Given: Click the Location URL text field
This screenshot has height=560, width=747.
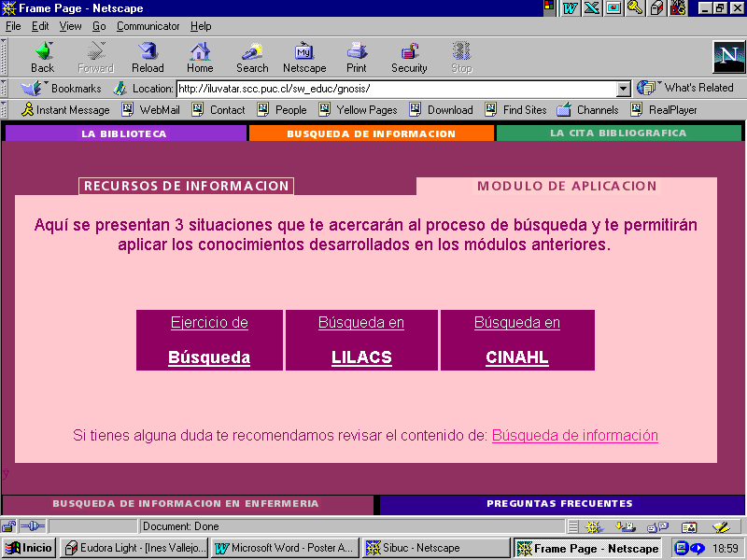Looking at the screenshot, I should [x=396, y=89].
